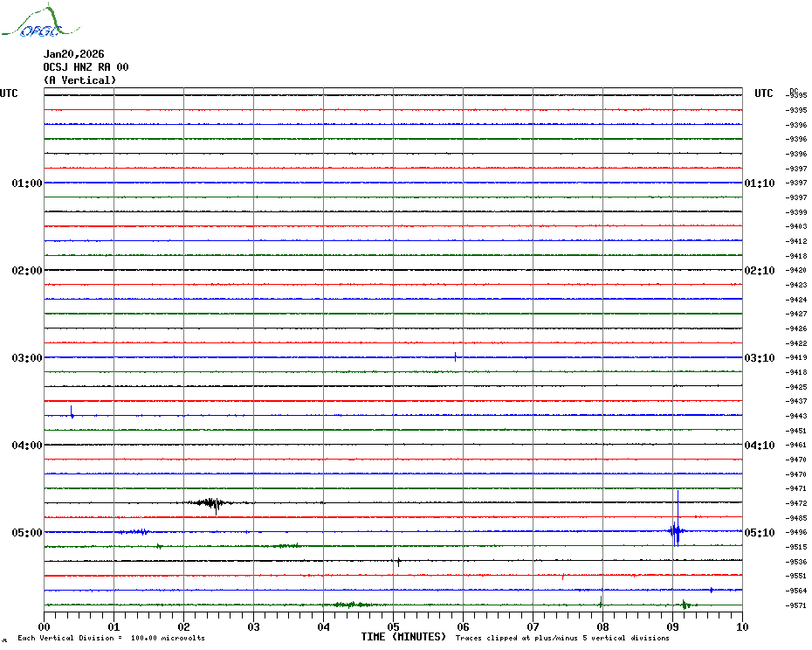
Task: Select the OCSJ HNZ RA 00 station text
Action: click(86, 67)
